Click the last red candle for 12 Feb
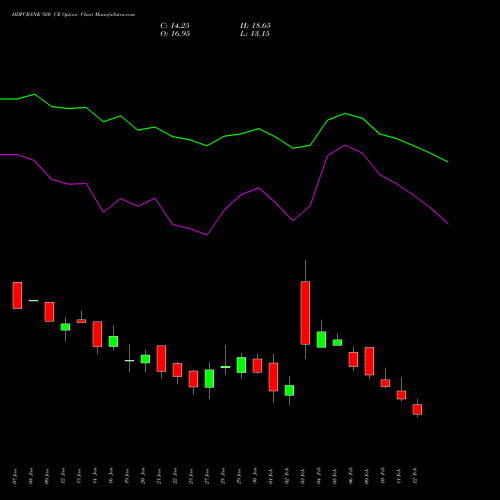 point(417,409)
